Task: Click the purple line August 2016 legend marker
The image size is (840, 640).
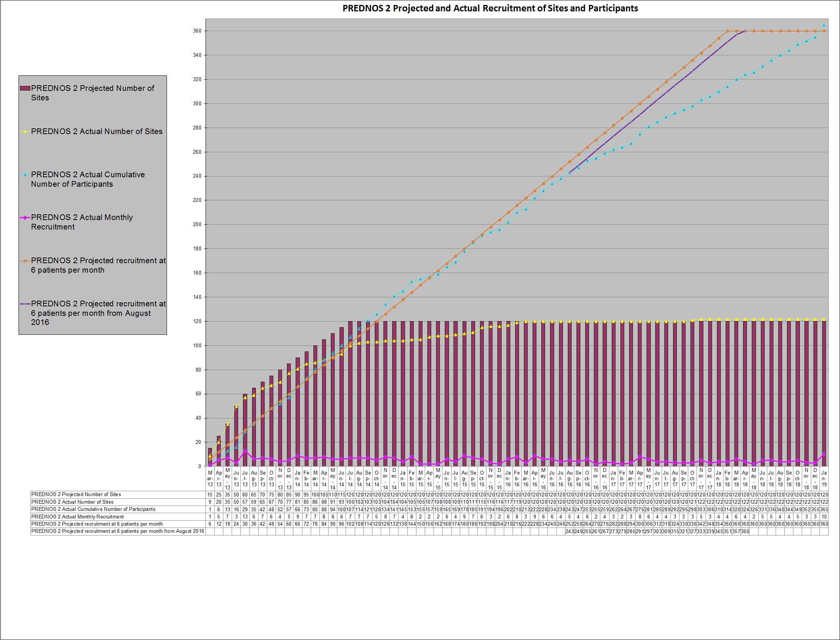Action: 25,304
